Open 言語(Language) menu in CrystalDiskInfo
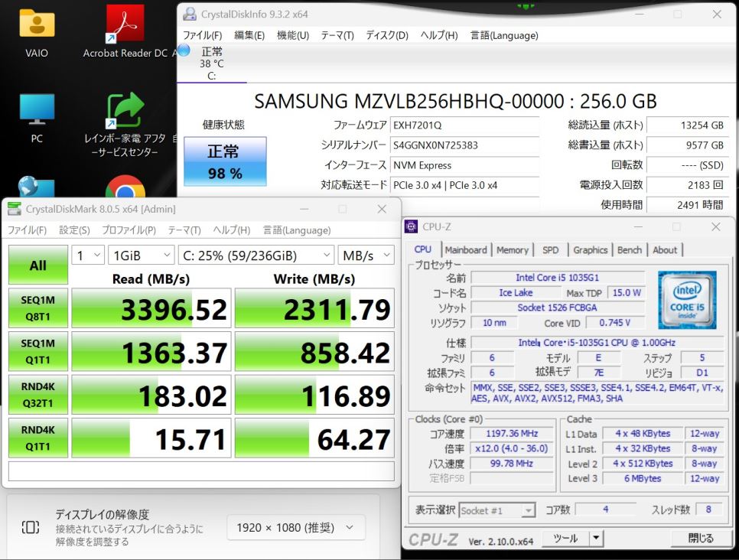 [504, 35]
